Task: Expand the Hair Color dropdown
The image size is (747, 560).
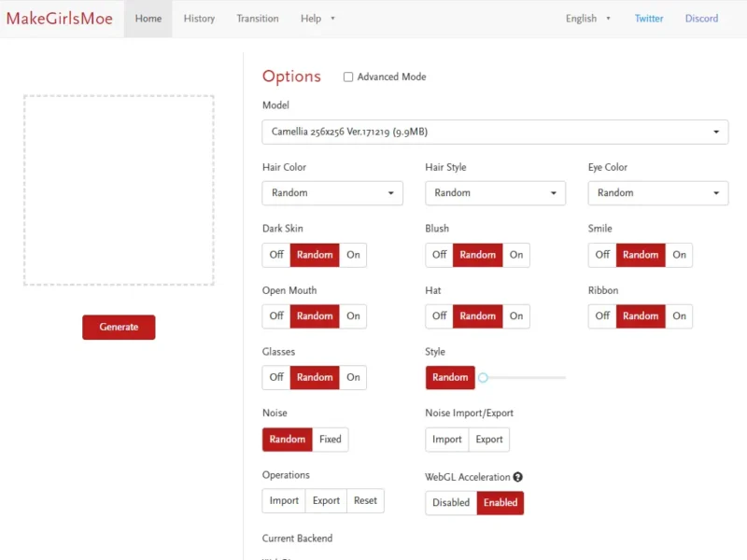Action: [x=332, y=193]
